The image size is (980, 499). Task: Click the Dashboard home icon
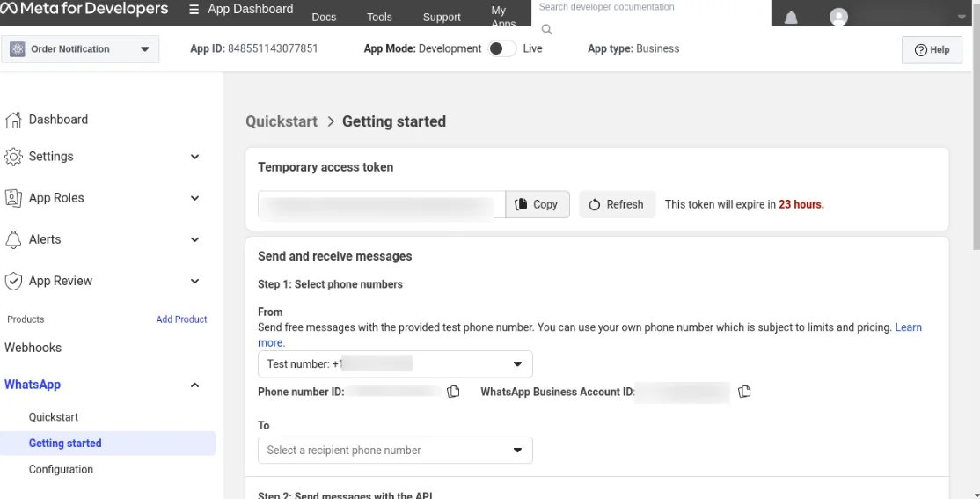coord(13,120)
